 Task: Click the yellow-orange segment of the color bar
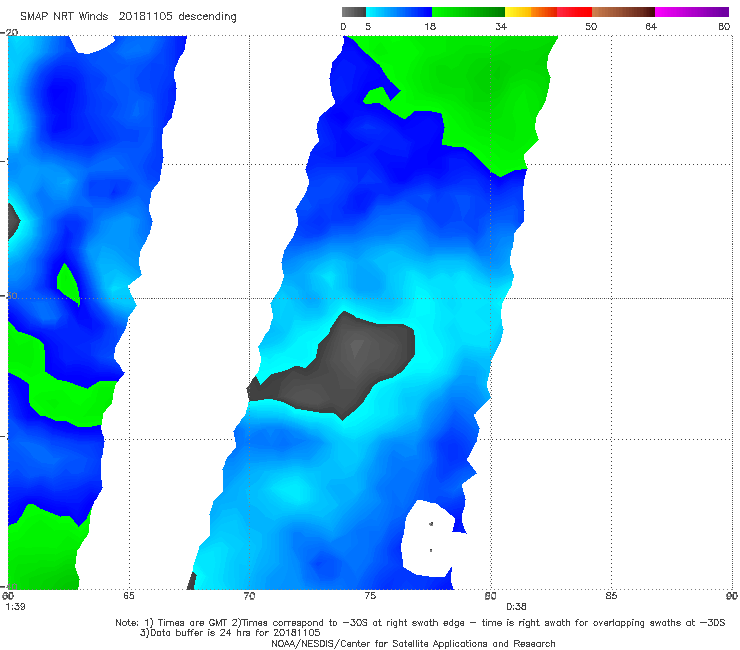point(531,12)
